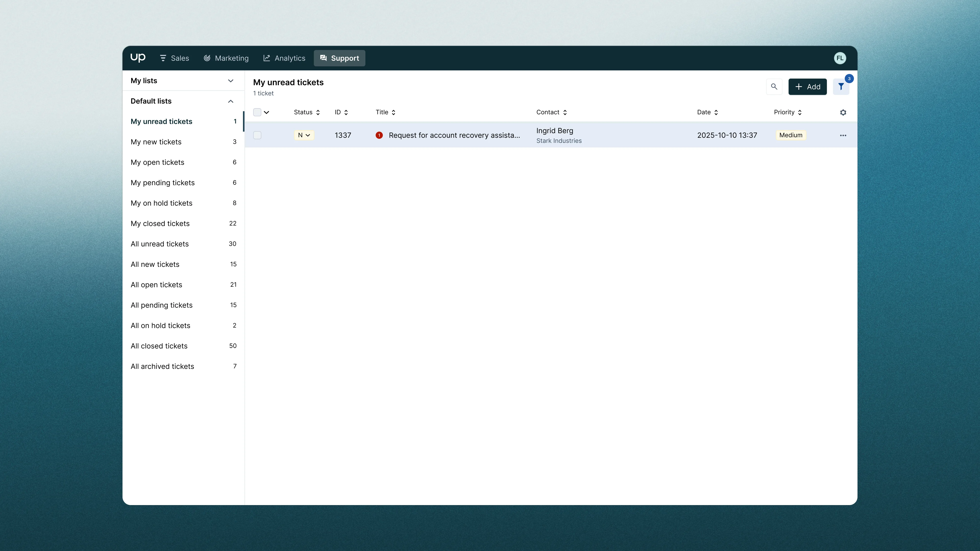Image resolution: width=980 pixels, height=551 pixels.
Task: Tick the select-all tickets checkbox
Action: pyautogui.click(x=257, y=112)
